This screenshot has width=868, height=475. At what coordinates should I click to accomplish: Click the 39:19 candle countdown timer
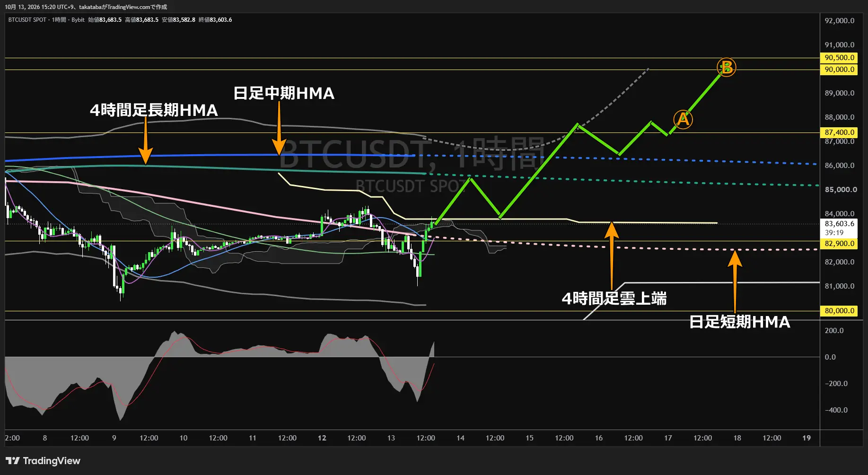tap(834, 233)
